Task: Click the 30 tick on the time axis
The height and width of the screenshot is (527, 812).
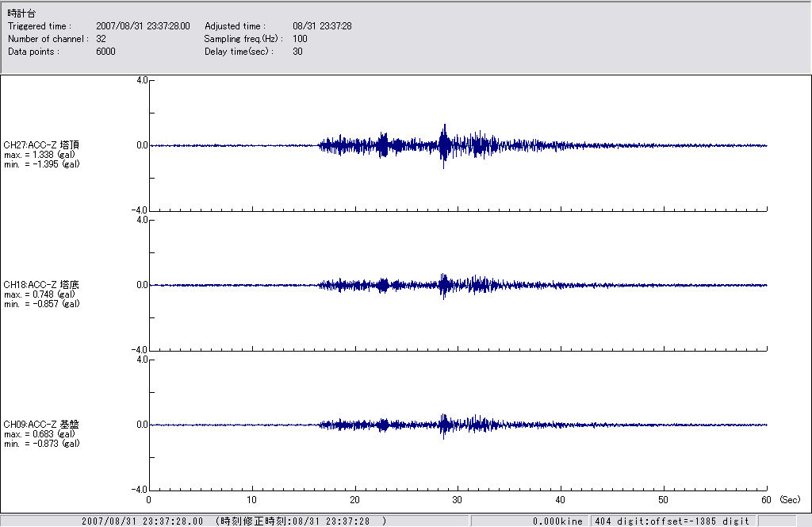Action: coord(458,500)
